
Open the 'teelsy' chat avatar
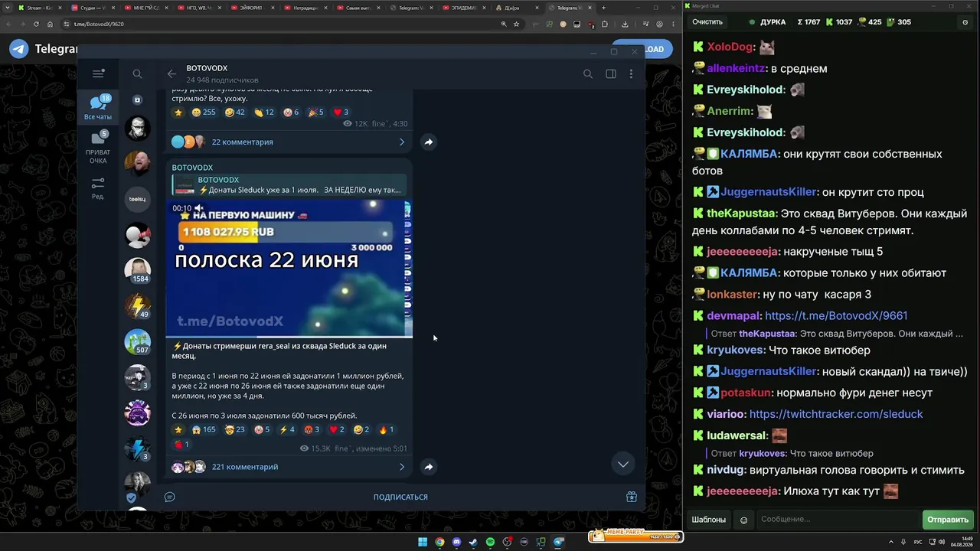[138, 199]
